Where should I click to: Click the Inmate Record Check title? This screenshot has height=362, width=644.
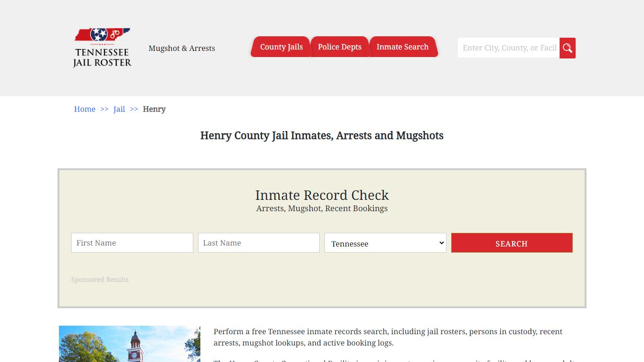click(x=322, y=195)
